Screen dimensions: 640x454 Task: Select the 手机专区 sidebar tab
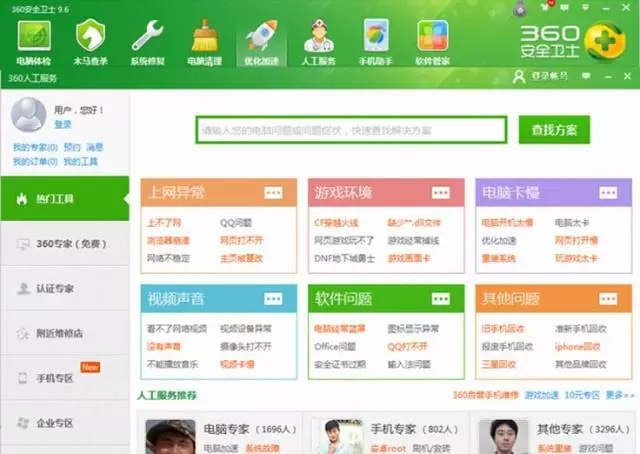(x=65, y=378)
